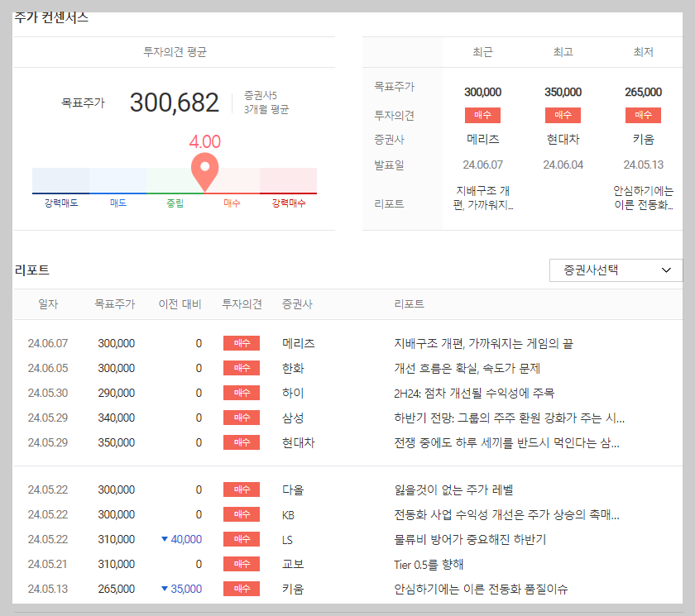This screenshot has height=616, width=695.
Task: Click the 매수 badge in 메리츠 row
Action: coord(242,343)
